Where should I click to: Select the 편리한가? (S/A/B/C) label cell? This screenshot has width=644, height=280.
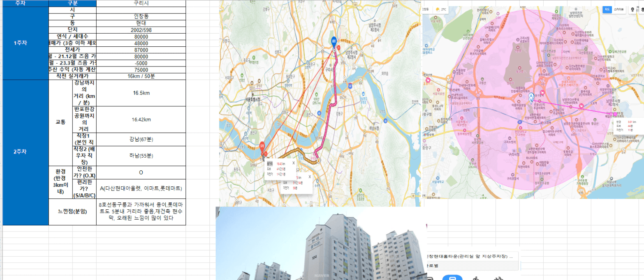click(84, 189)
